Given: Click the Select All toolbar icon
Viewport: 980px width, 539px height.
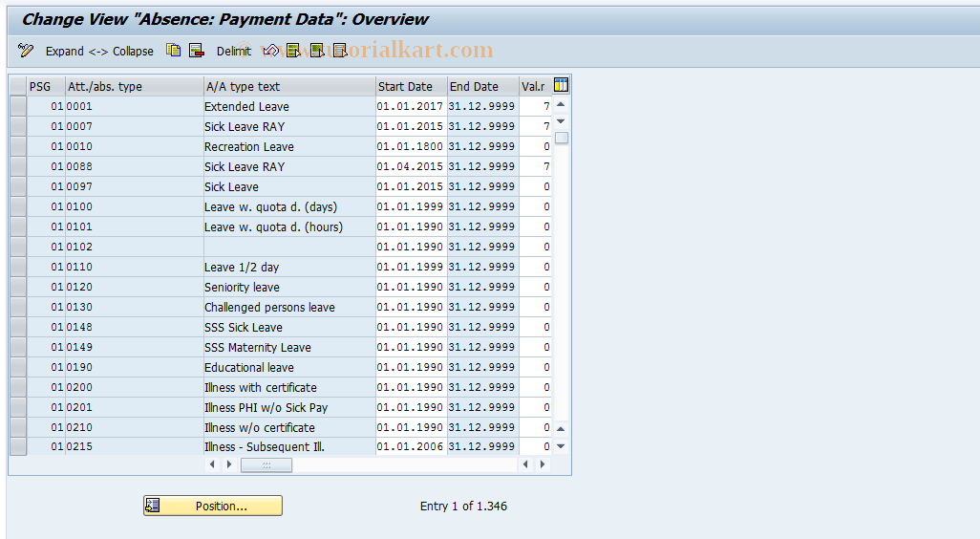Looking at the screenshot, I should coord(294,51).
